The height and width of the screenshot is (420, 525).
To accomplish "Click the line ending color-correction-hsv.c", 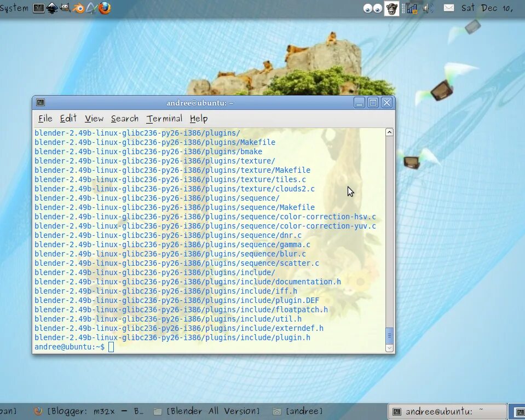I will point(205,217).
